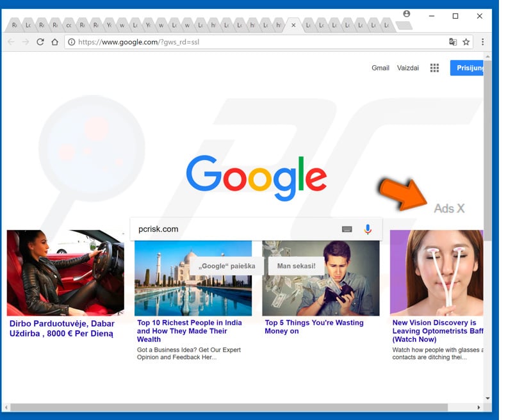
Task: Close the Chrome window
Action: (x=480, y=16)
